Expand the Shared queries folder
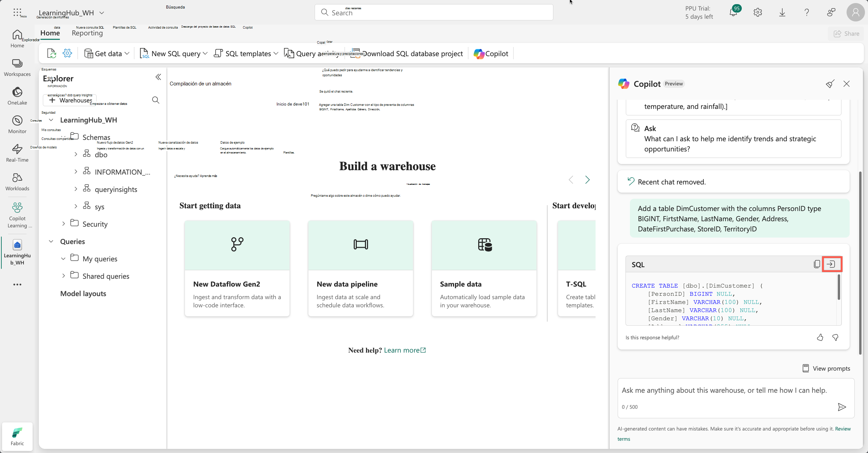This screenshot has height=453, width=868. pos(63,276)
